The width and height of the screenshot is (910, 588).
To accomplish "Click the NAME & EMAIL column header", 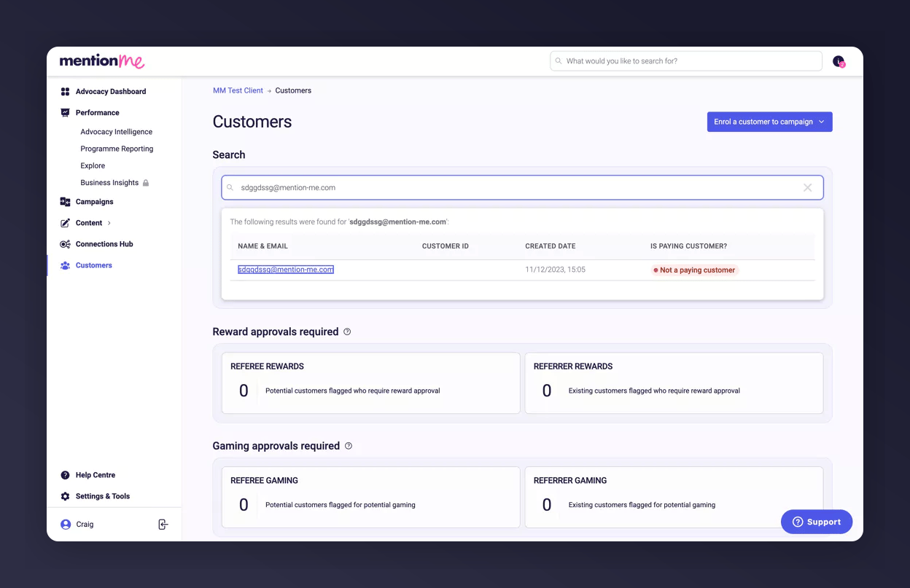I will pos(262,246).
